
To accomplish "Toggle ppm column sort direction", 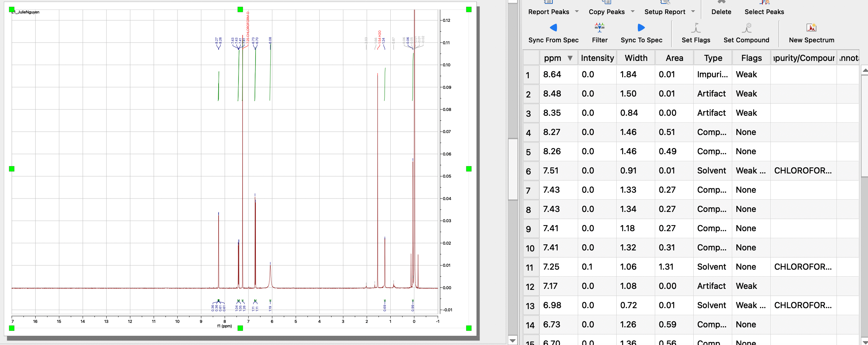I will (x=570, y=58).
